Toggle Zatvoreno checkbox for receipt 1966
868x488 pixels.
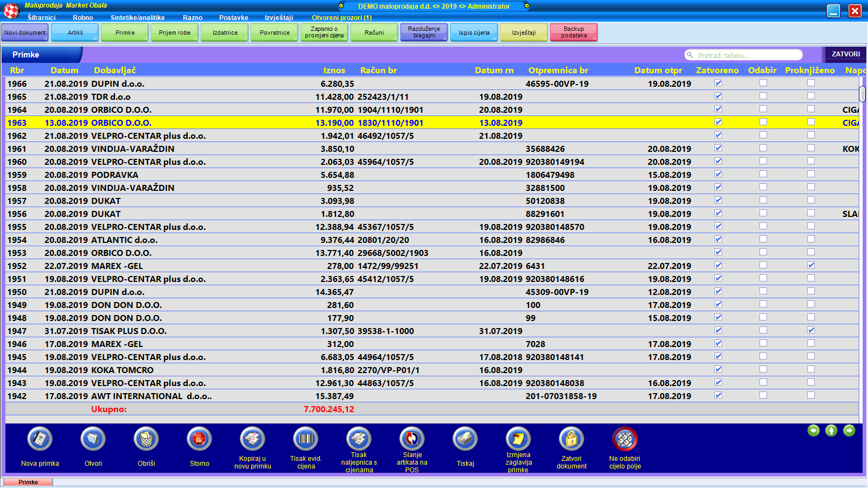pos(718,83)
